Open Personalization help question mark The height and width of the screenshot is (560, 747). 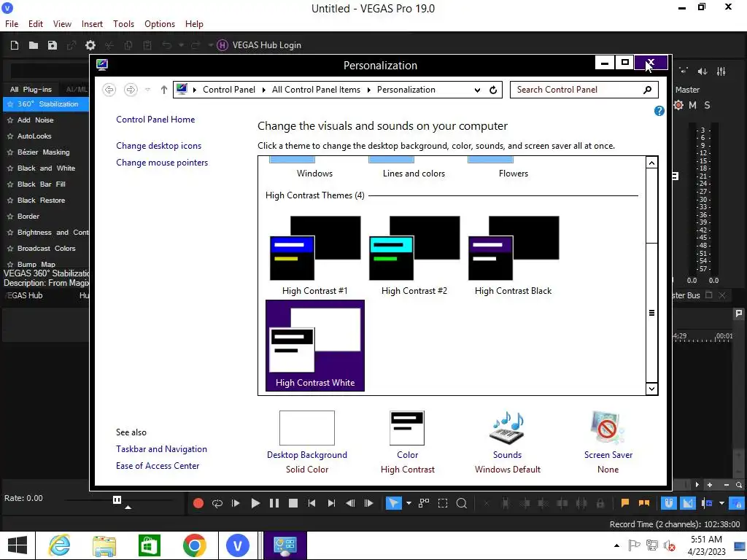pos(659,111)
